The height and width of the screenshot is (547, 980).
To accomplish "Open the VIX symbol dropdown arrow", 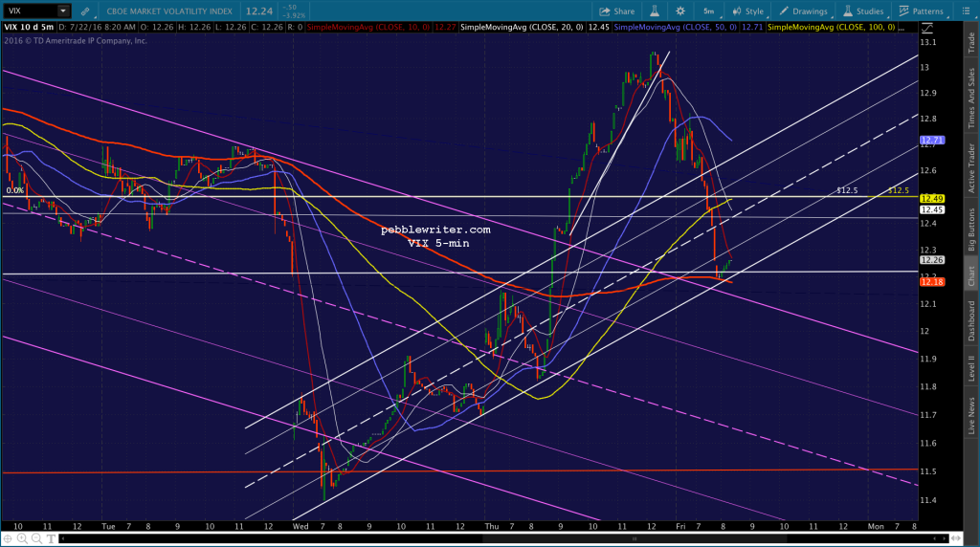I will [x=63, y=11].
